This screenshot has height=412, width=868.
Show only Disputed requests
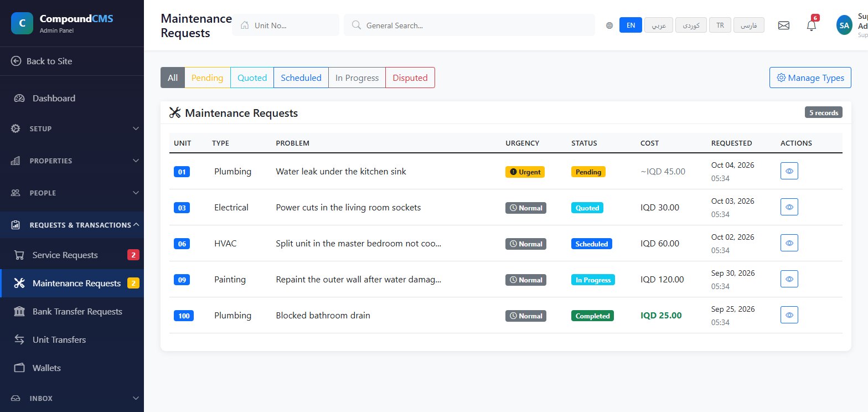tap(410, 78)
